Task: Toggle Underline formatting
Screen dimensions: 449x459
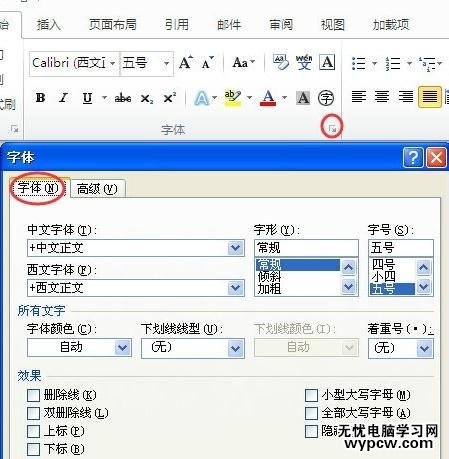Action: 87,98
